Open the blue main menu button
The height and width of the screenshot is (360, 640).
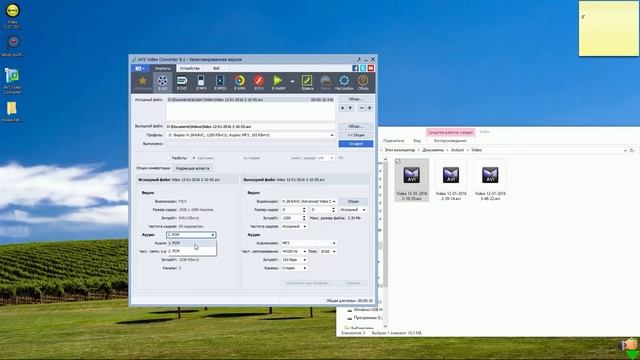(140, 68)
